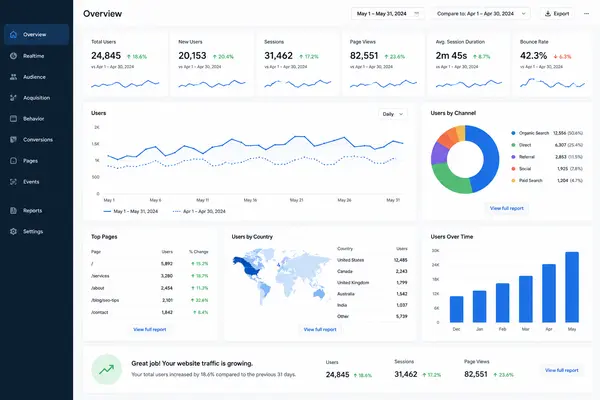600x400 pixels.
Task: Click the Bounce Rate 42.3% card
Action: click(553, 64)
